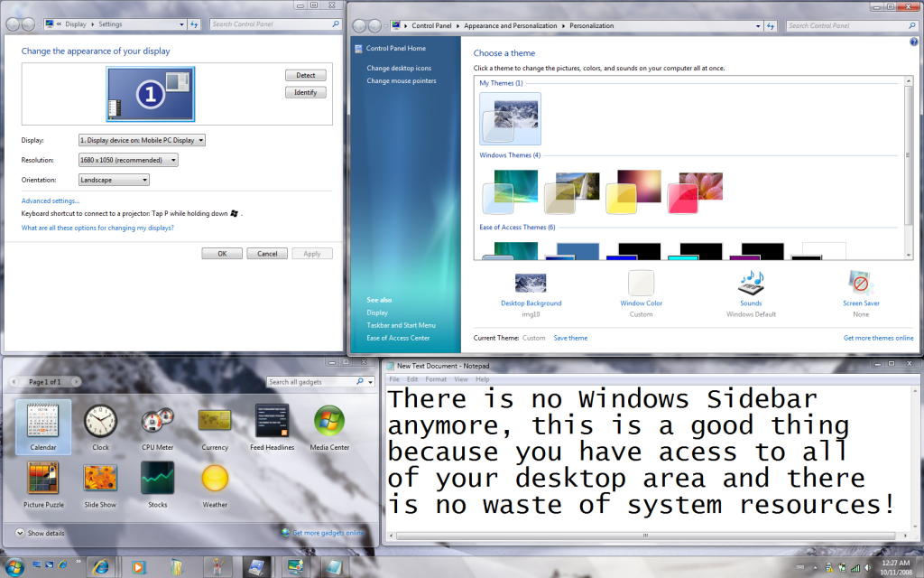Open the Media Center gadget
The height and width of the screenshot is (578, 924).
click(329, 427)
